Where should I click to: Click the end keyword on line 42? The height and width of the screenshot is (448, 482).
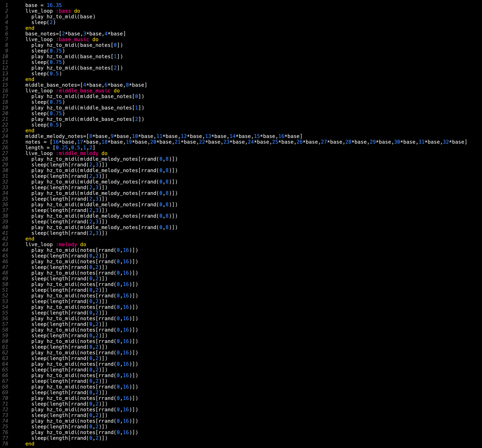(30, 239)
